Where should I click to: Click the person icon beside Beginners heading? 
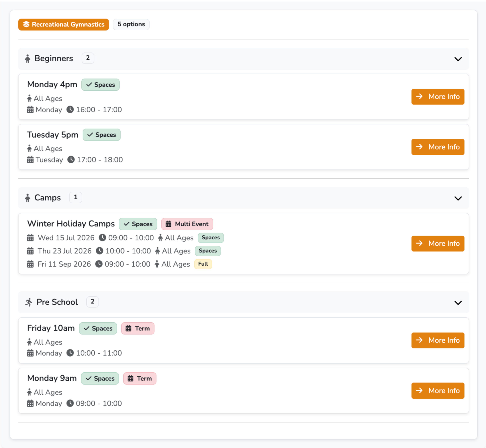click(28, 59)
